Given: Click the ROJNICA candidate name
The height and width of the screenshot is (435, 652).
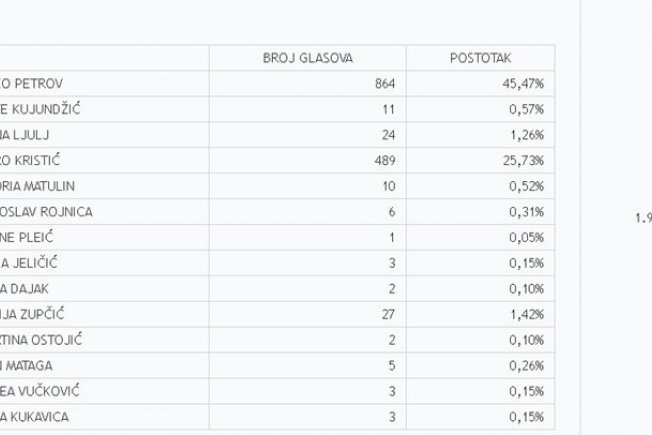Looking at the screenshot, I should tap(46, 212).
